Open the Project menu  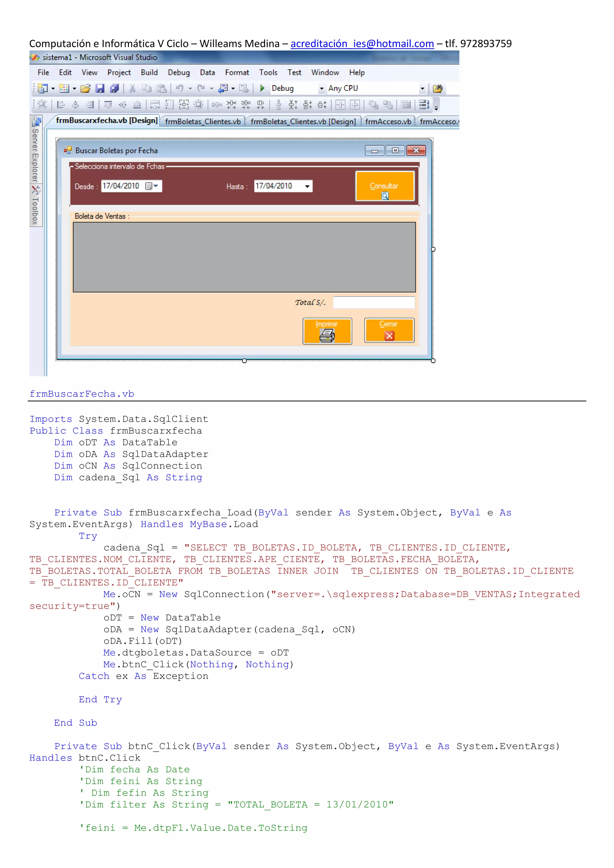(119, 72)
